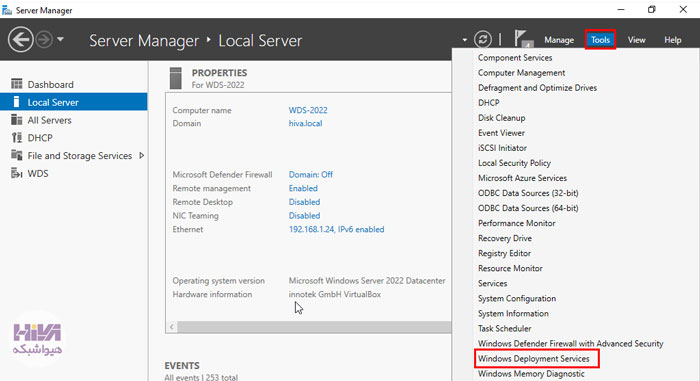Choose Microsoft Azure Services entry
Screen dimensions: 700x381
(522, 178)
